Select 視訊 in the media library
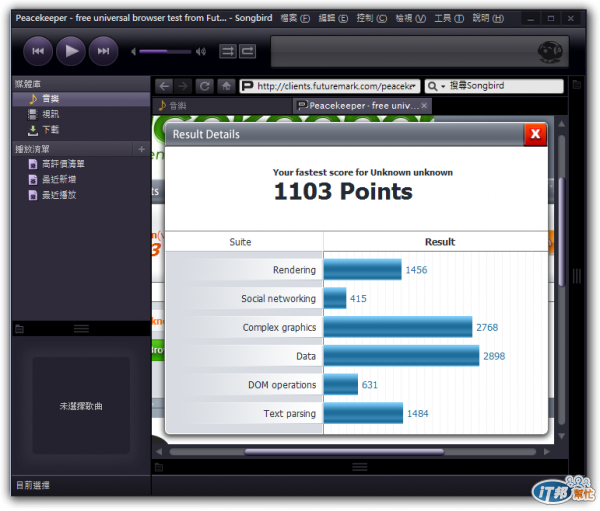 click(x=82, y=114)
